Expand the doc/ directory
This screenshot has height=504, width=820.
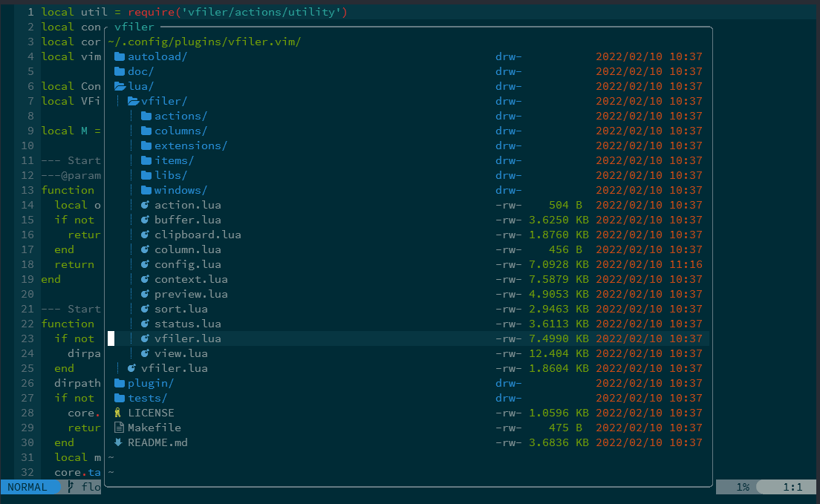140,71
